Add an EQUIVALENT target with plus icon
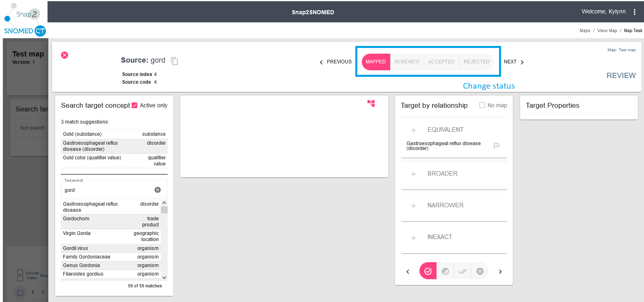The width and height of the screenshot is (644, 302). point(413,130)
